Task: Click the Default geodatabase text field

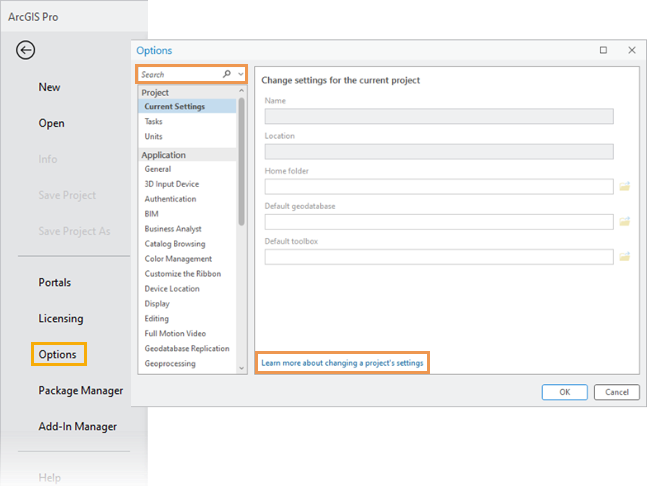Action: [x=439, y=222]
